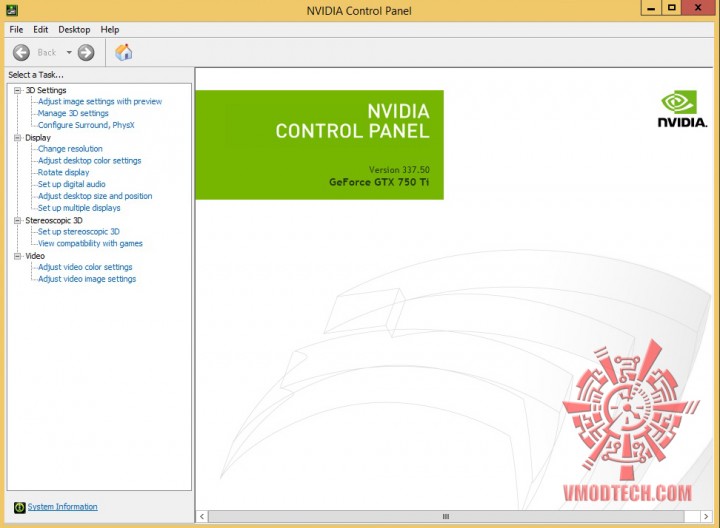Select Adjust video color settings
Image resolution: width=720 pixels, height=528 pixels.
[85, 267]
